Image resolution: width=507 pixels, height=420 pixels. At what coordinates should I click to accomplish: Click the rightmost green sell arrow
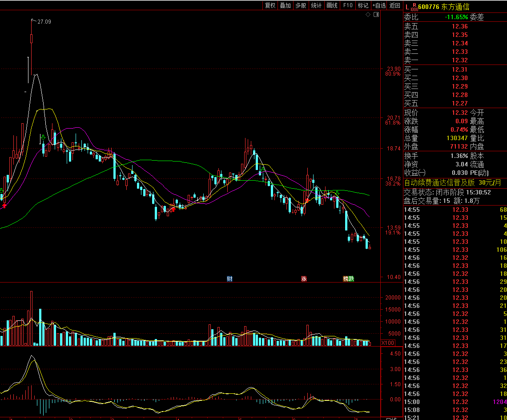pos(337,193)
